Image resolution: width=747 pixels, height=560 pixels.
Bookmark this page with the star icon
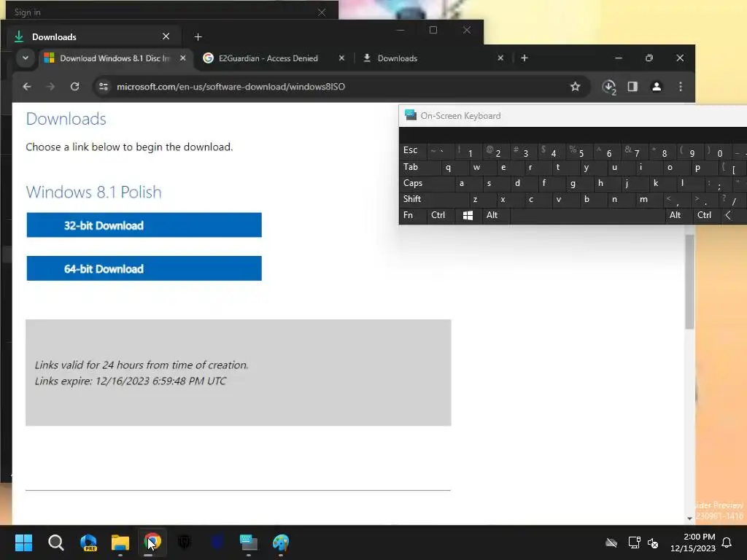[x=575, y=87]
